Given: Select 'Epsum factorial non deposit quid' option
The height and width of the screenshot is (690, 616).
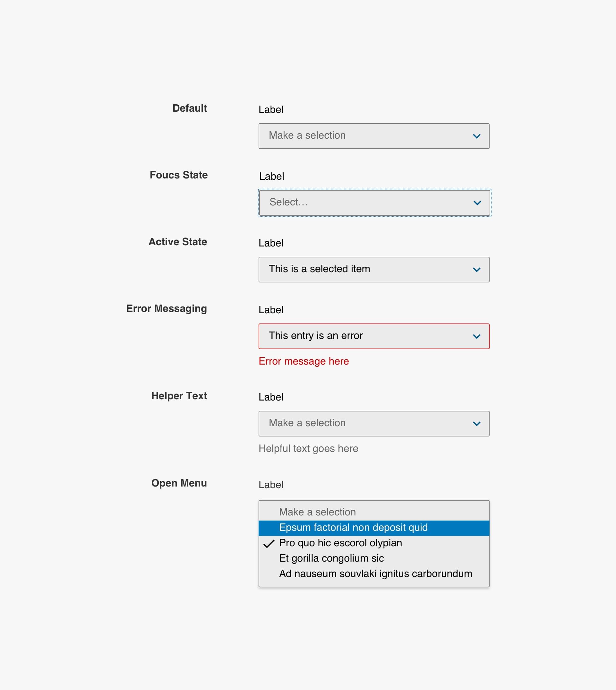Looking at the screenshot, I should tap(353, 528).
